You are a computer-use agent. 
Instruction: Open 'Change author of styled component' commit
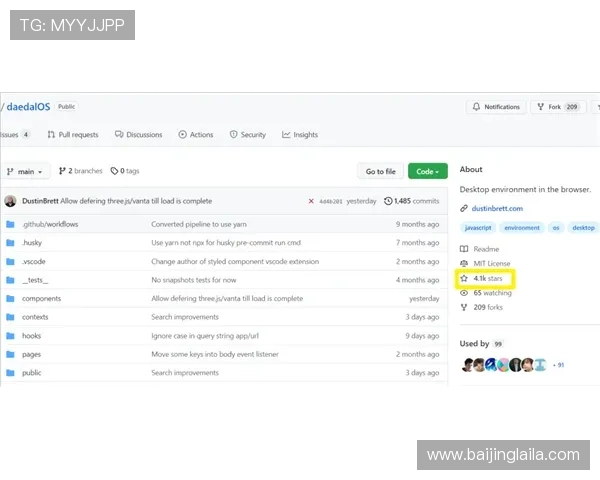(x=235, y=261)
